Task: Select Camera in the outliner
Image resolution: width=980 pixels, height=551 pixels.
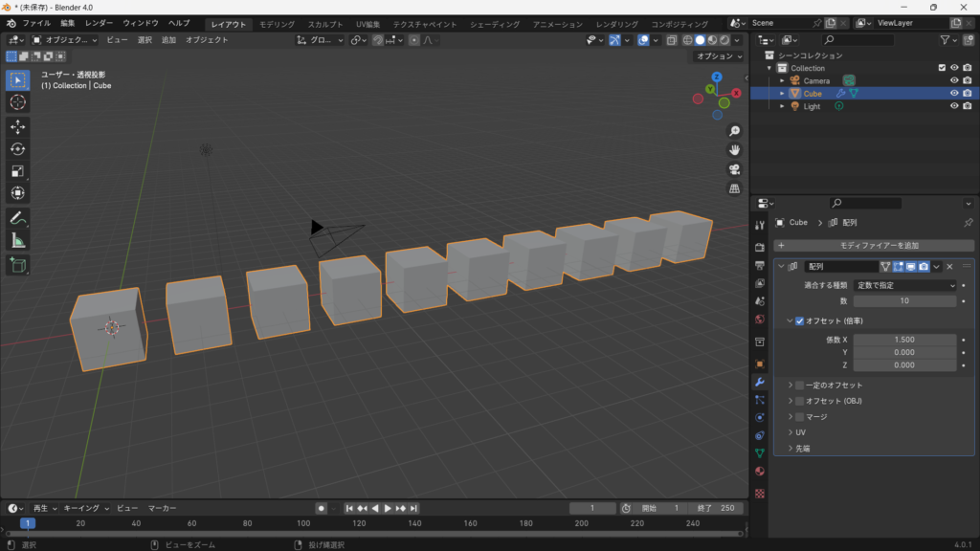Action: [815, 81]
